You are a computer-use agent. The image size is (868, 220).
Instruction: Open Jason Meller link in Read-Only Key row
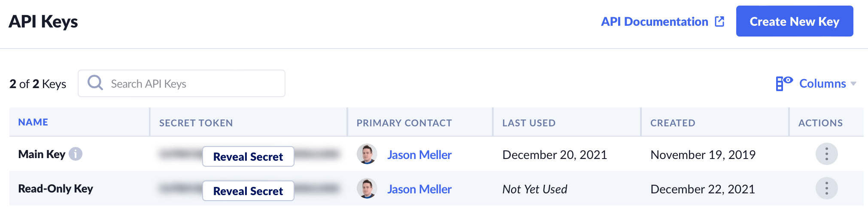pos(419,189)
